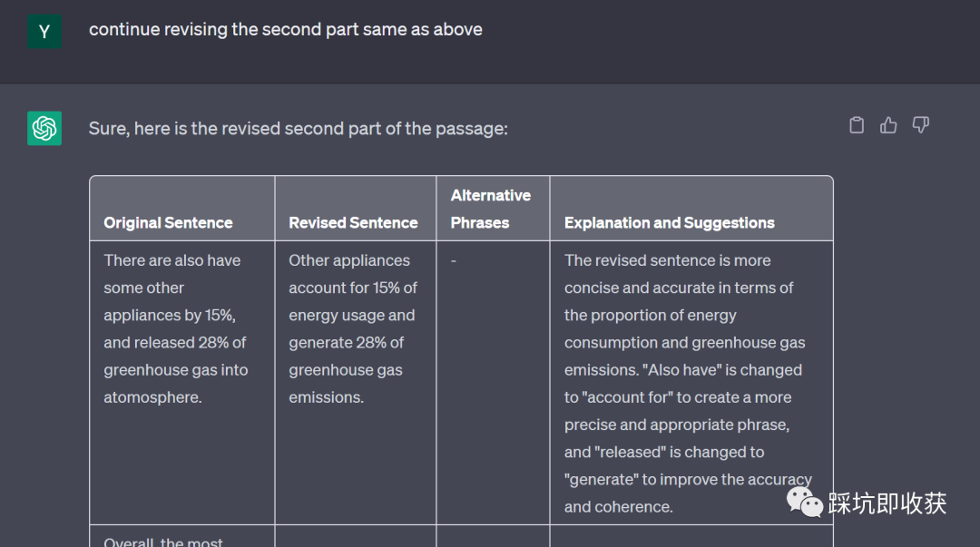This screenshot has height=547, width=980.
Task: Click the "Original Sentence" column header
Action: pos(168,222)
